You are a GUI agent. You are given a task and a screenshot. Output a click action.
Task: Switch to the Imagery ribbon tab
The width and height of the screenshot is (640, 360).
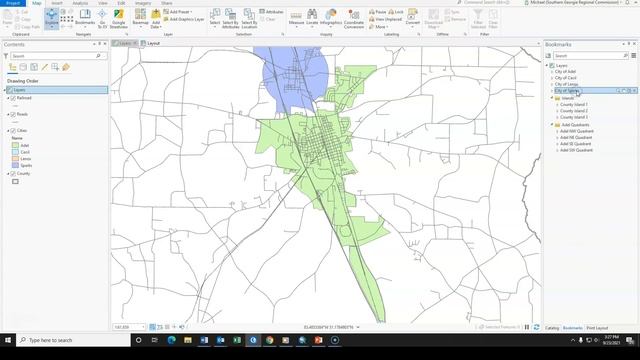coord(143,3)
